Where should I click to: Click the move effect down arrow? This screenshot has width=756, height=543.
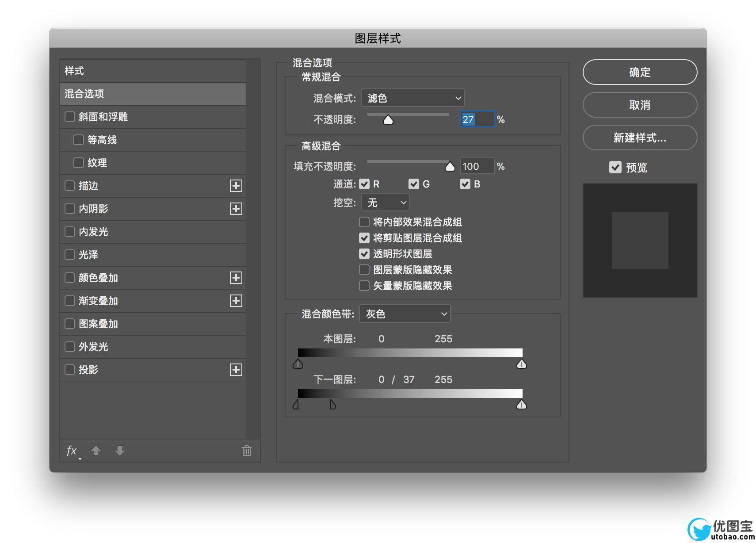[x=120, y=451]
